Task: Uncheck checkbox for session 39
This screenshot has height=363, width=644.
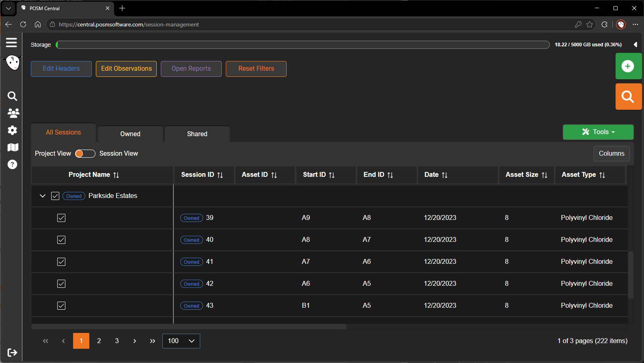Action: click(61, 218)
